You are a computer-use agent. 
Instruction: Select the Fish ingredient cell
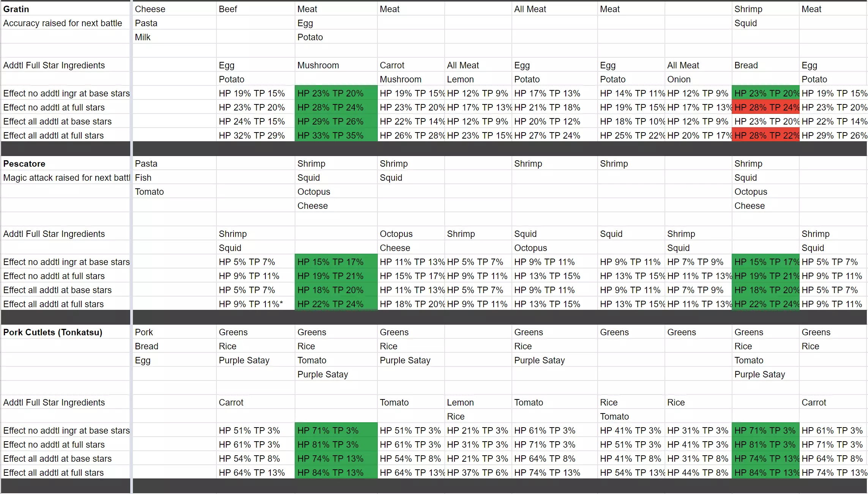pos(143,178)
